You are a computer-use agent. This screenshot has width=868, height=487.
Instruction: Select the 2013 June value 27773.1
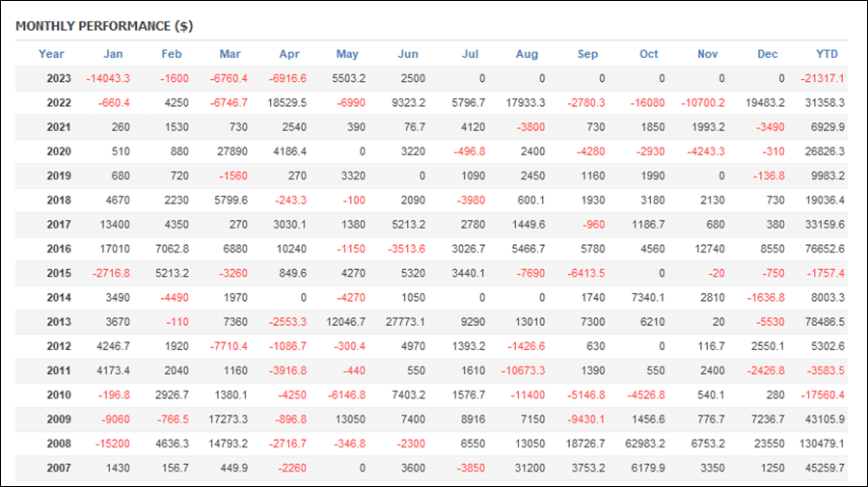(405, 322)
